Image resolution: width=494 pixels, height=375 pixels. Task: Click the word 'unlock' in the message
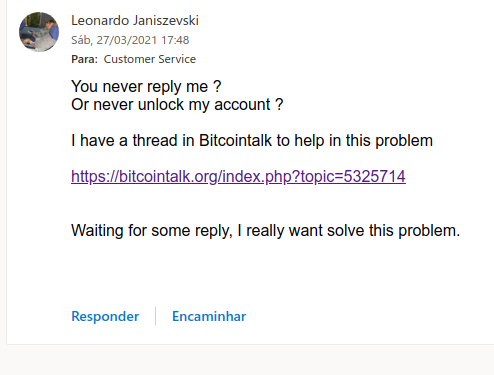[x=161, y=105]
